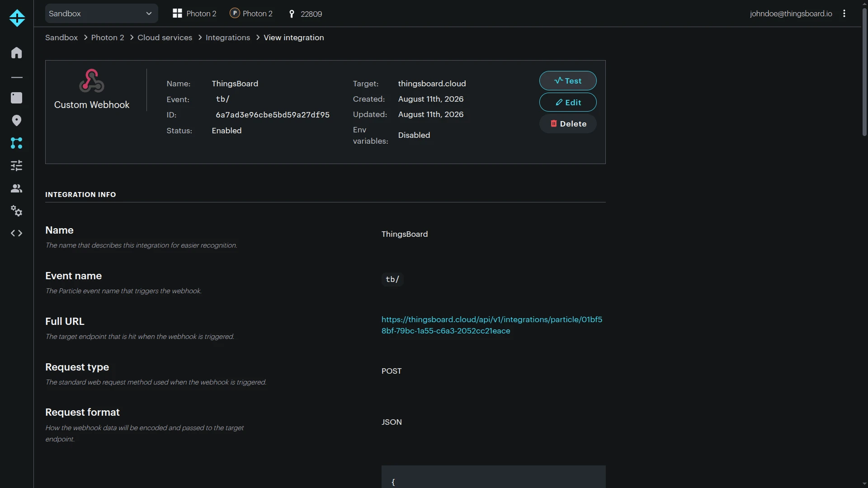Open the Team members sidebar icon
868x488 pixels.
click(17, 188)
